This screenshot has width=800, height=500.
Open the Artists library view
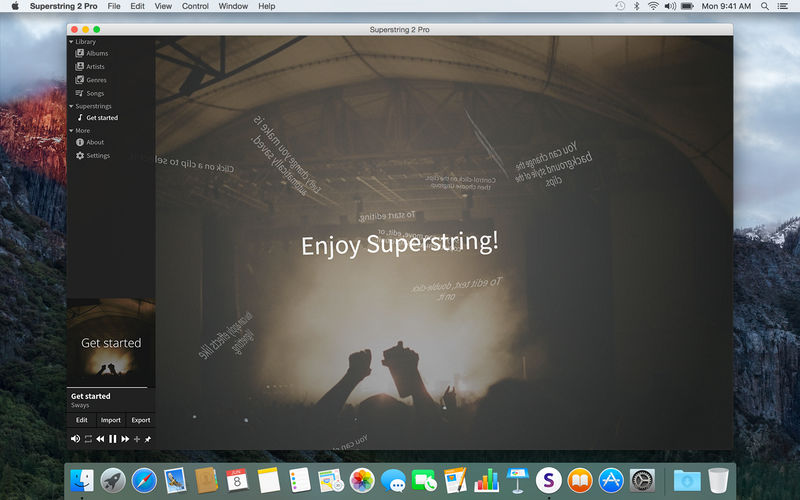90,66
